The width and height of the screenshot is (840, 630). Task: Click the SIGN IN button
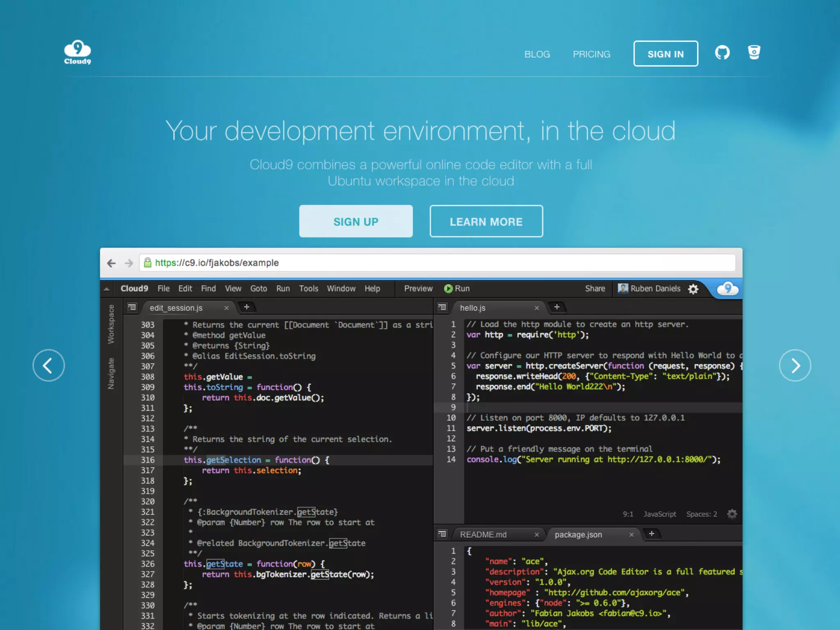666,54
